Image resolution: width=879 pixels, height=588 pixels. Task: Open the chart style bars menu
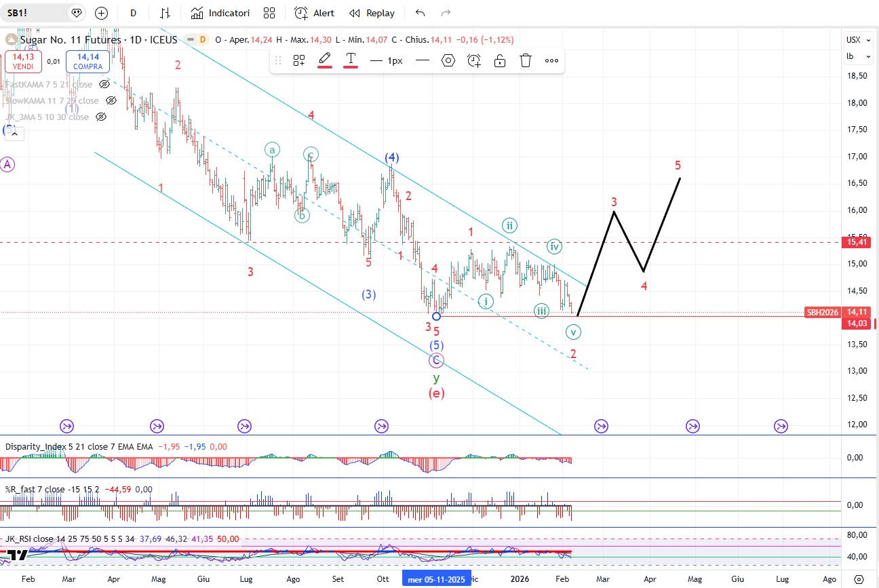click(x=165, y=13)
